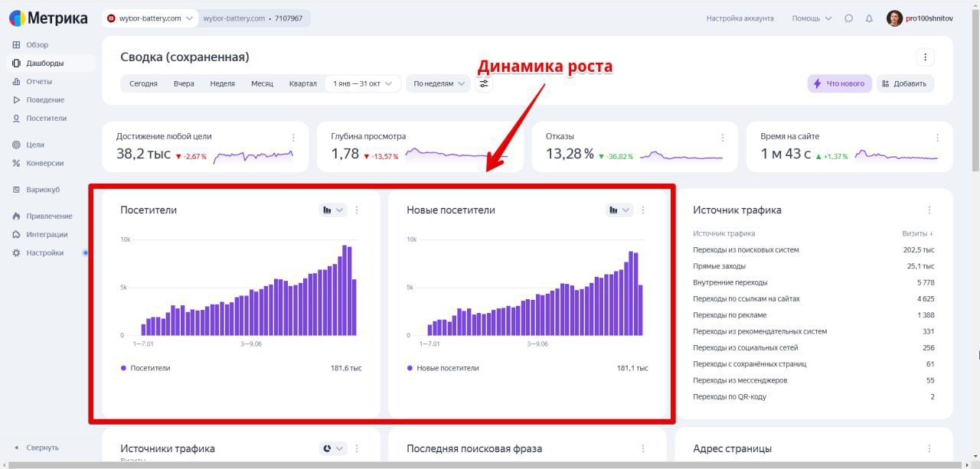
Task: Click Переходы по рекламе row
Action: point(813,315)
